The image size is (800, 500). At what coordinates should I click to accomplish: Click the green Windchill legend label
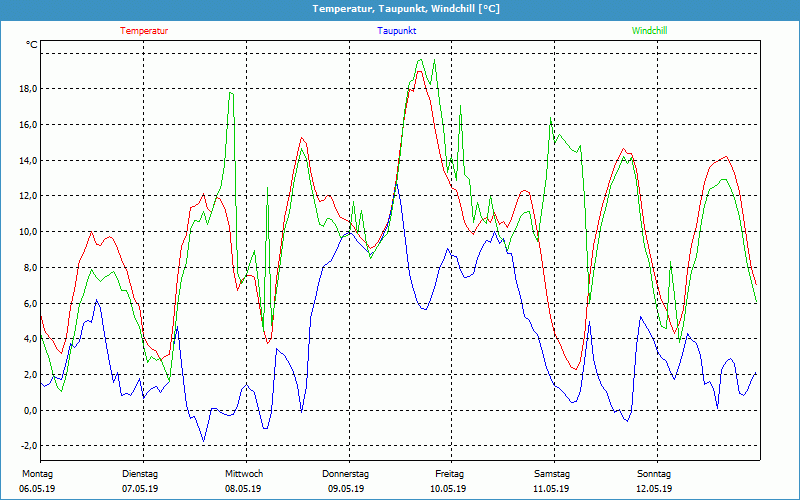point(649,31)
